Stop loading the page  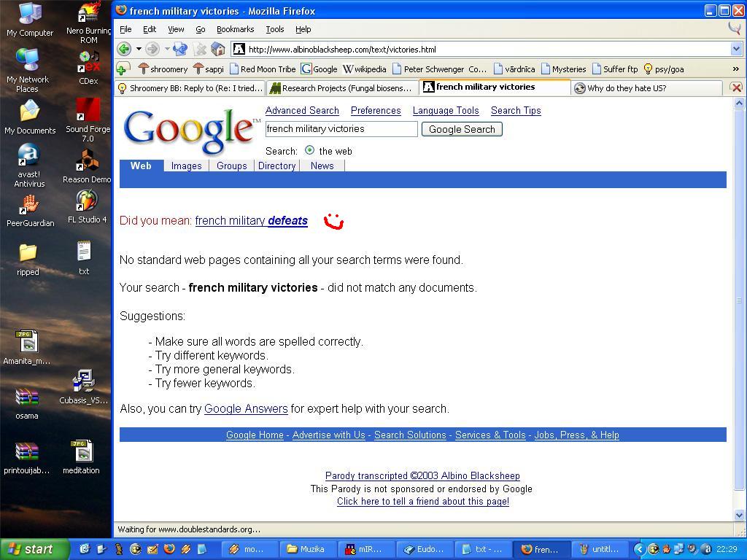tap(201, 49)
